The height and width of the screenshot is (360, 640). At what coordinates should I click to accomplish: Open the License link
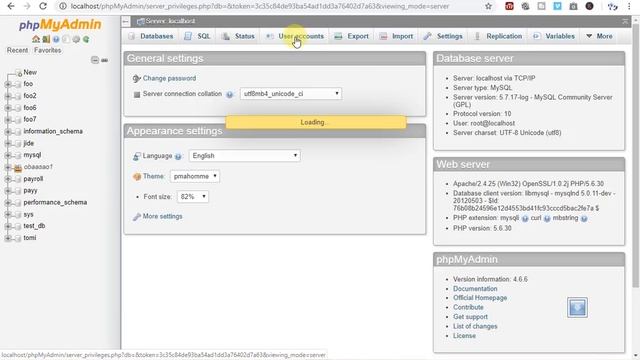464,336
